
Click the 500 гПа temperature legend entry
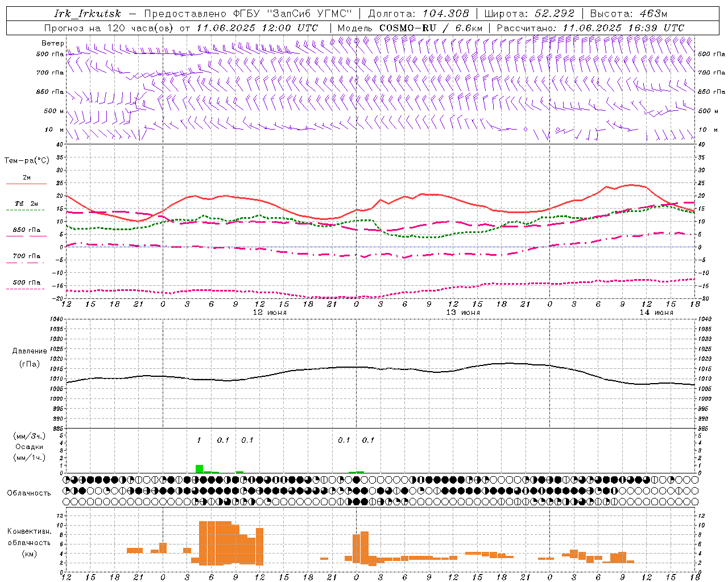[26, 282]
